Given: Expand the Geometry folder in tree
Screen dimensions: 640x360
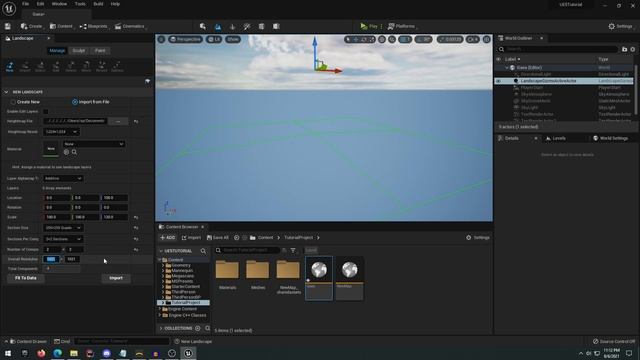Looking at the screenshot, I should [163, 265].
